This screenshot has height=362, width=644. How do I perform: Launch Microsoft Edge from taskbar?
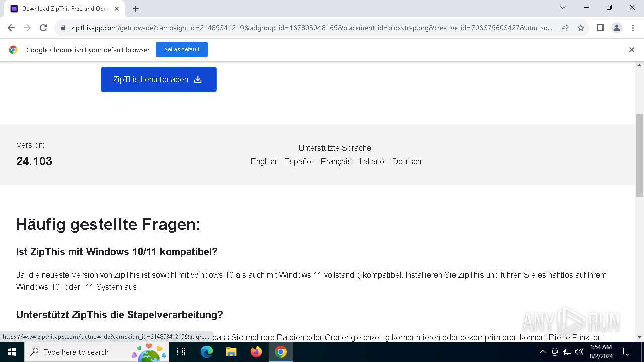pyautogui.click(x=207, y=352)
